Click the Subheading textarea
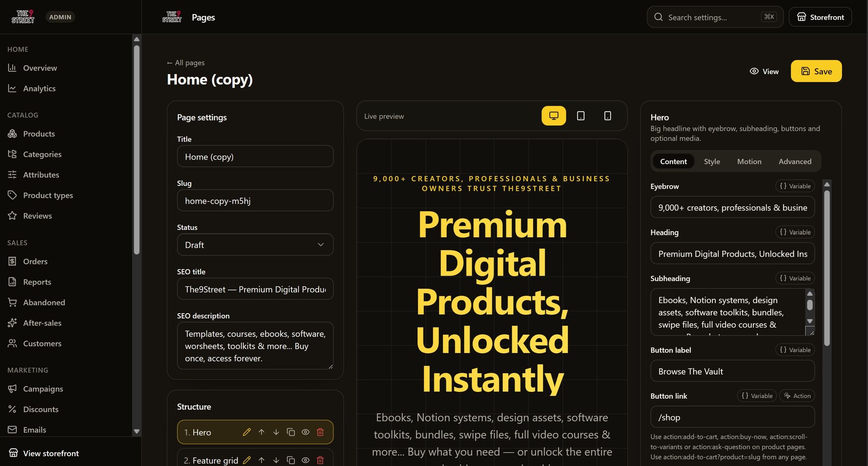This screenshot has width=868, height=466. (728, 312)
